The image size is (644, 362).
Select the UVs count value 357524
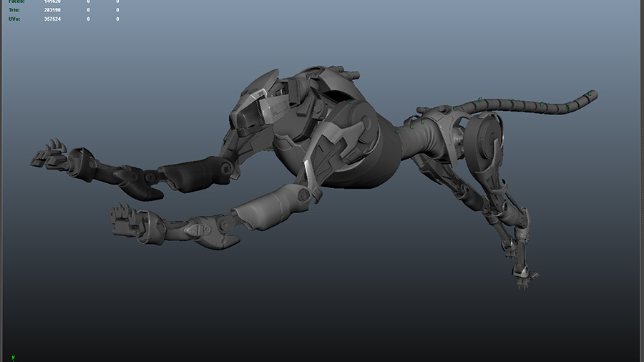[51, 19]
